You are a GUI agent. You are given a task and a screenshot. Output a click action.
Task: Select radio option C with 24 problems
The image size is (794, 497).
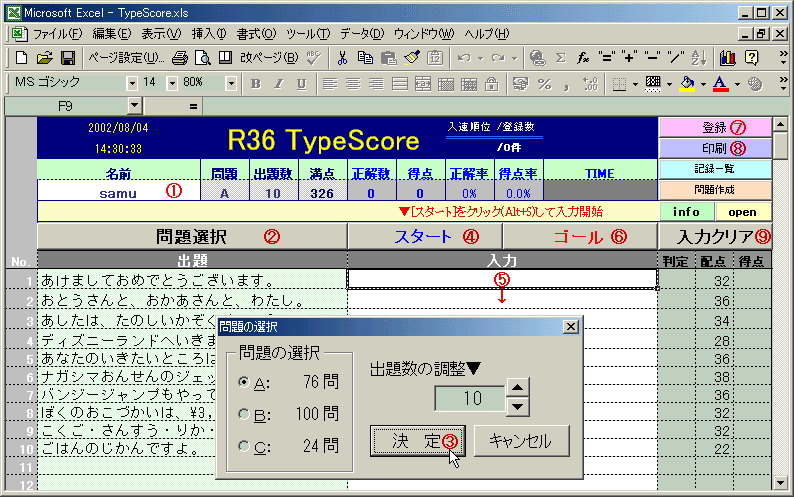coord(245,446)
